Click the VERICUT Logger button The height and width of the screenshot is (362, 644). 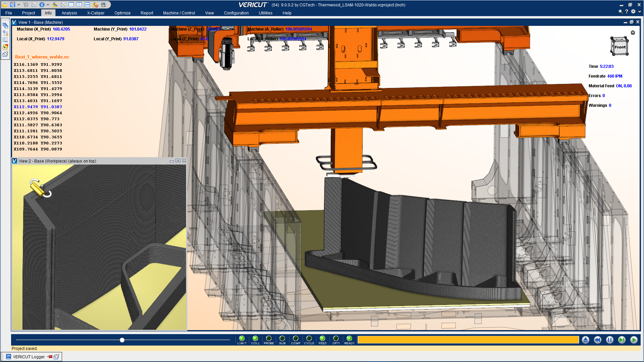point(29,357)
